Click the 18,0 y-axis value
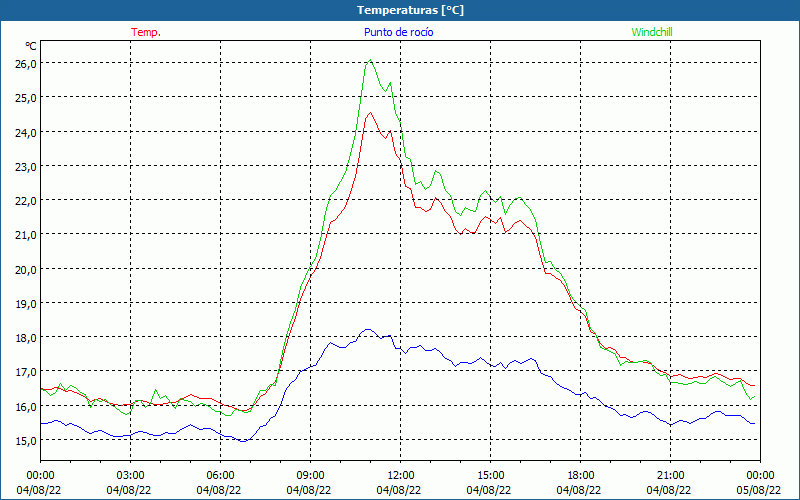 pos(27,338)
